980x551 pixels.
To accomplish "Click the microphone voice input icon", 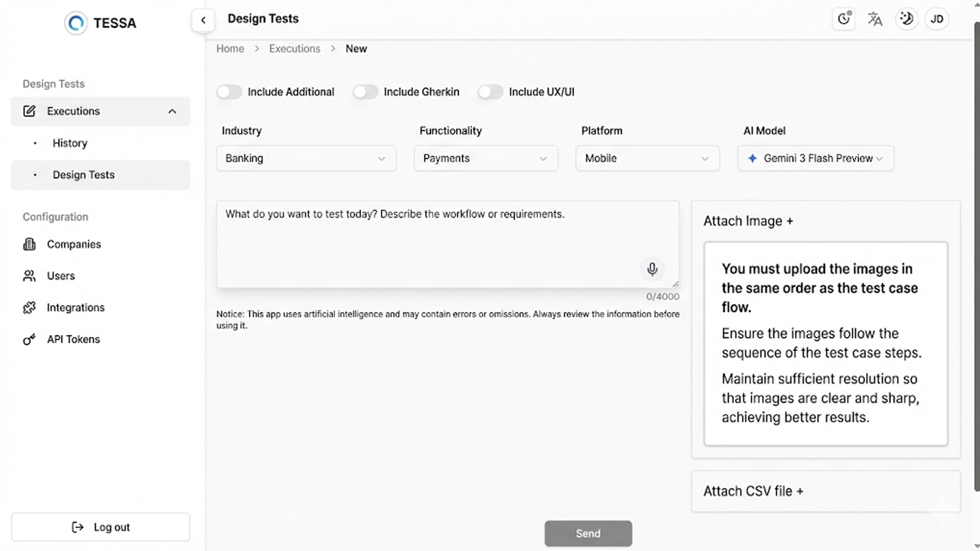I will [x=651, y=269].
